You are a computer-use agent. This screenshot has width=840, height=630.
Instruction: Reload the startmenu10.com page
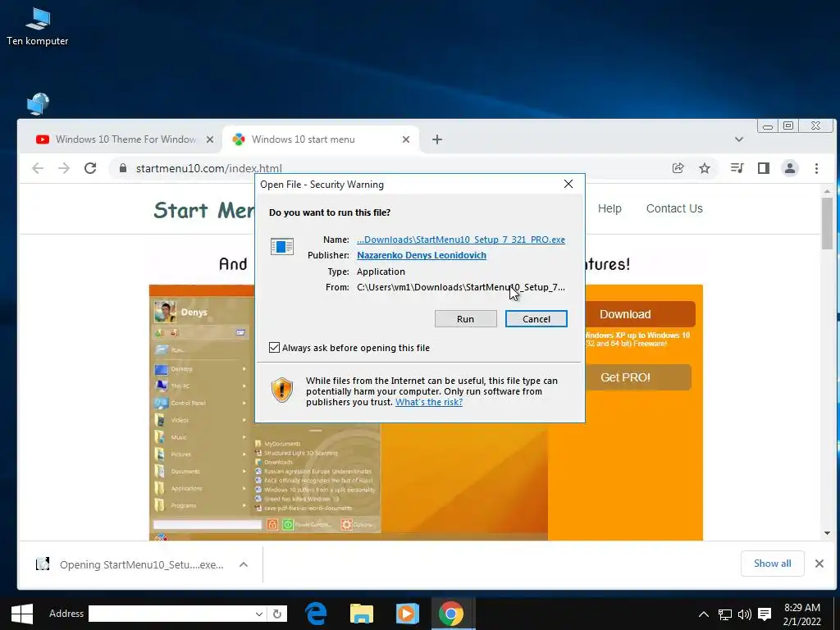click(x=90, y=168)
